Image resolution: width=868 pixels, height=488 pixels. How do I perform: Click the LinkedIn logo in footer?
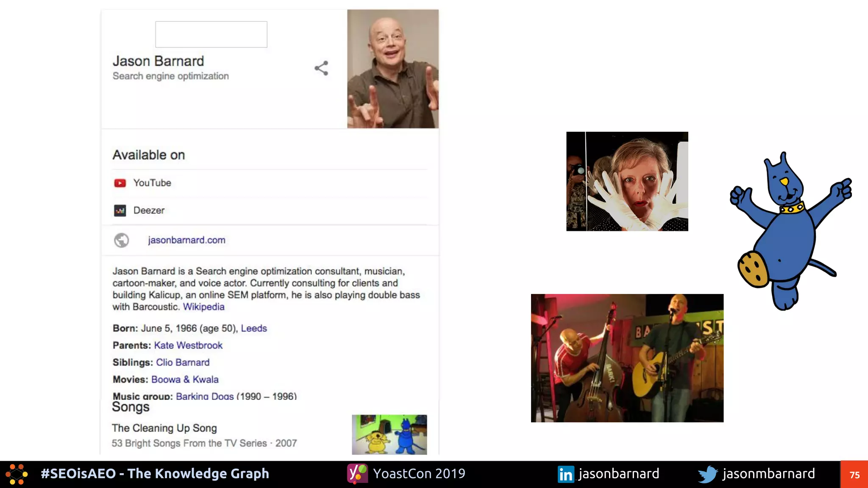coord(566,474)
